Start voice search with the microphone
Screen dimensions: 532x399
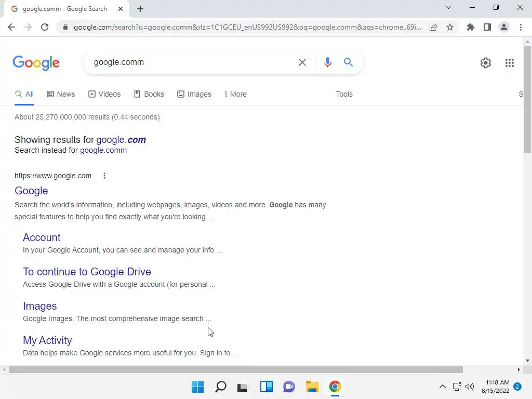point(328,62)
